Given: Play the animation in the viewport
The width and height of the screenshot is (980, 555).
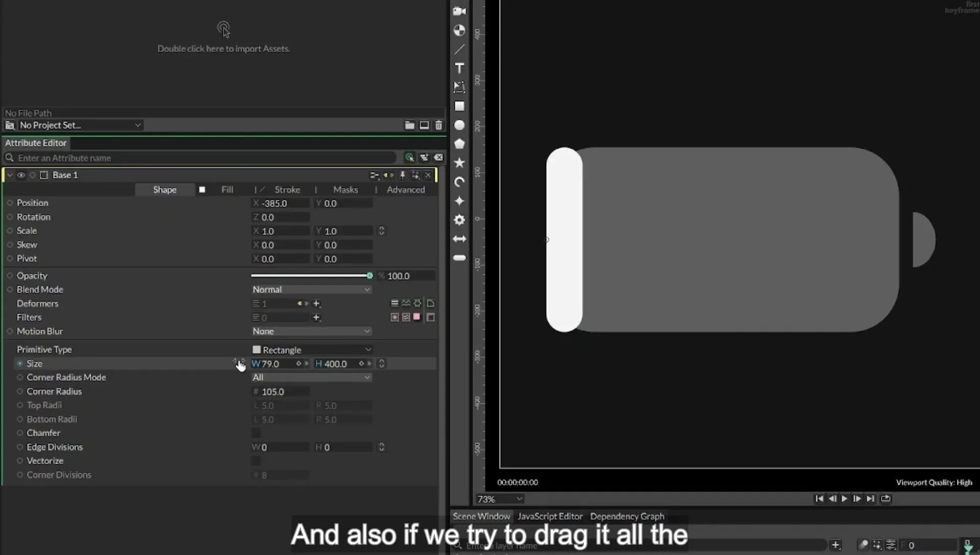Looking at the screenshot, I should pyautogui.click(x=844, y=499).
